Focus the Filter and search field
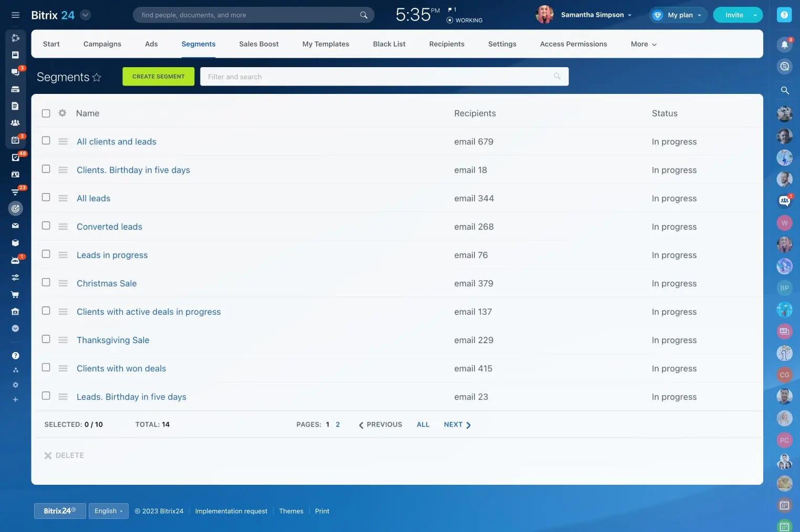This screenshot has width=800, height=532. click(x=378, y=77)
